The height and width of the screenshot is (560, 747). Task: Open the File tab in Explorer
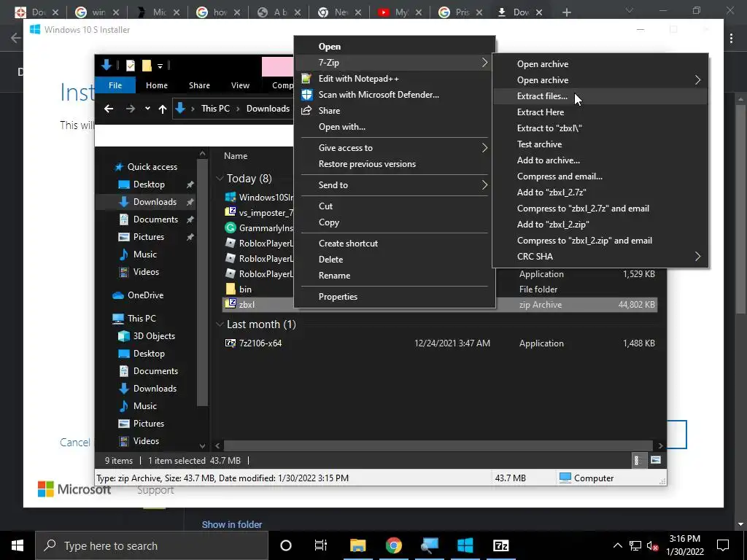pyautogui.click(x=115, y=85)
